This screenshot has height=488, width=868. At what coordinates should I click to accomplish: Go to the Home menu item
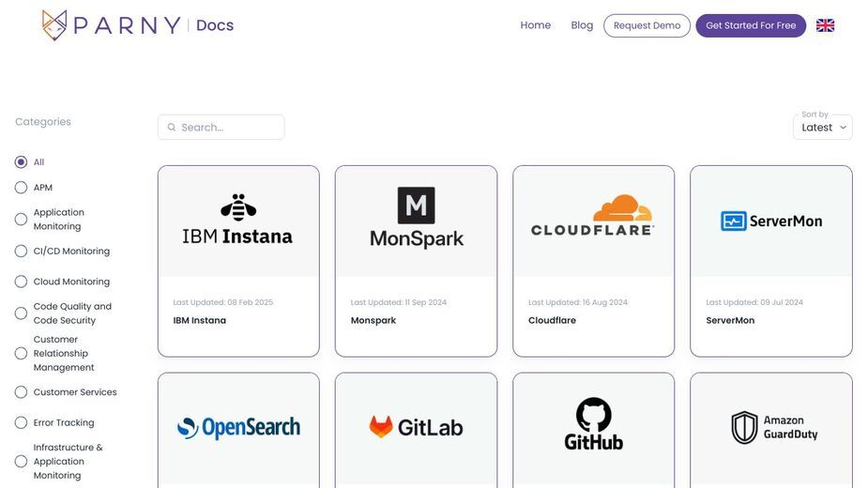535,25
